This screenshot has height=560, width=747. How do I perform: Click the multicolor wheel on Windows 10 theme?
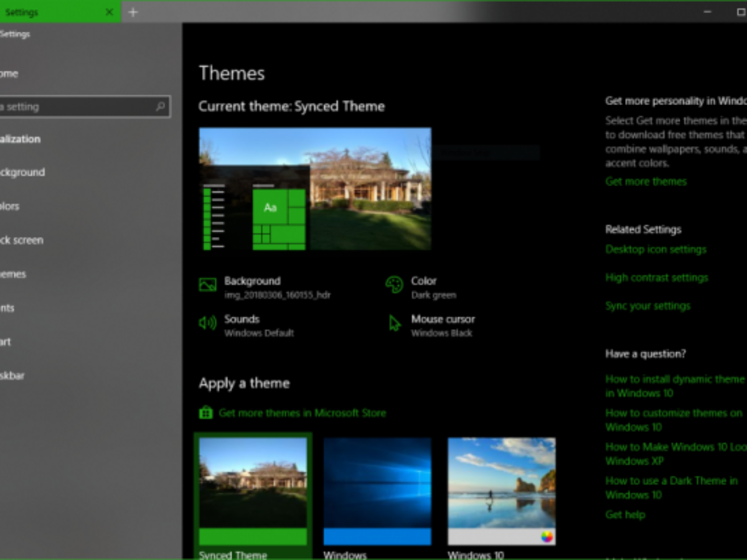[x=547, y=536]
